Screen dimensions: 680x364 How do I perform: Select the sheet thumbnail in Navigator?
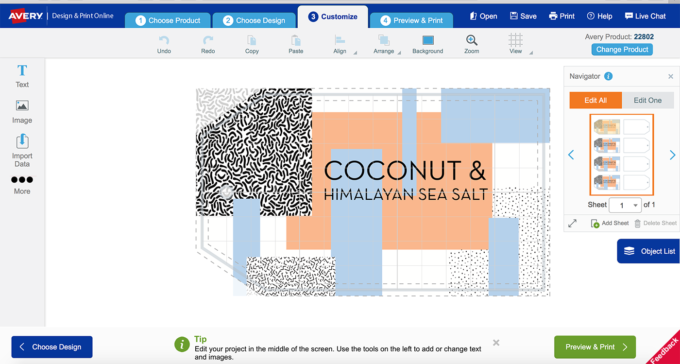pos(621,154)
